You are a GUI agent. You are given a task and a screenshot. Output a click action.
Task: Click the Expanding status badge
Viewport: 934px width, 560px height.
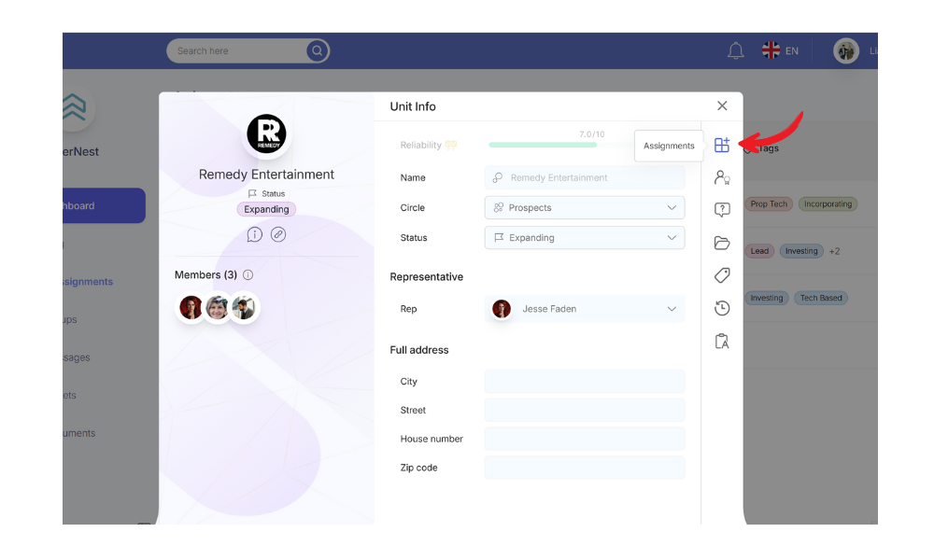pyautogui.click(x=266, y=209)
